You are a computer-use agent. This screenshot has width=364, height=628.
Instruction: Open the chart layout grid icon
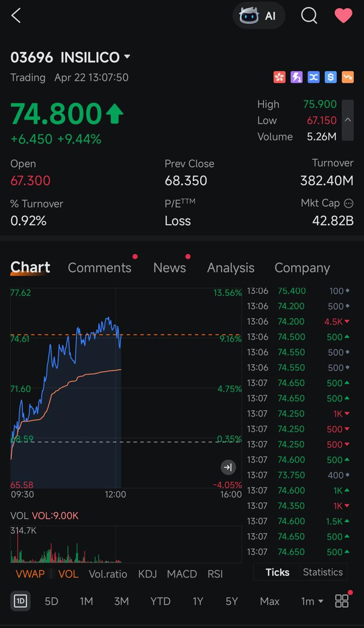342,601
